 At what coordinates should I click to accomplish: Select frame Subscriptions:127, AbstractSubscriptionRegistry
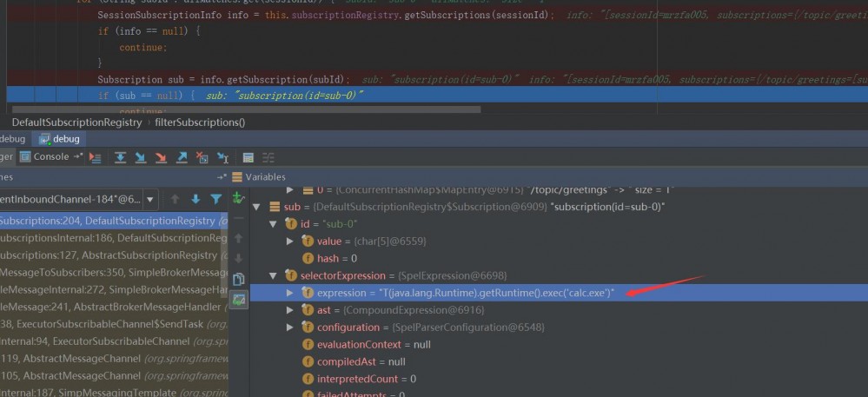pyautogui.click(x=114, y=255)
